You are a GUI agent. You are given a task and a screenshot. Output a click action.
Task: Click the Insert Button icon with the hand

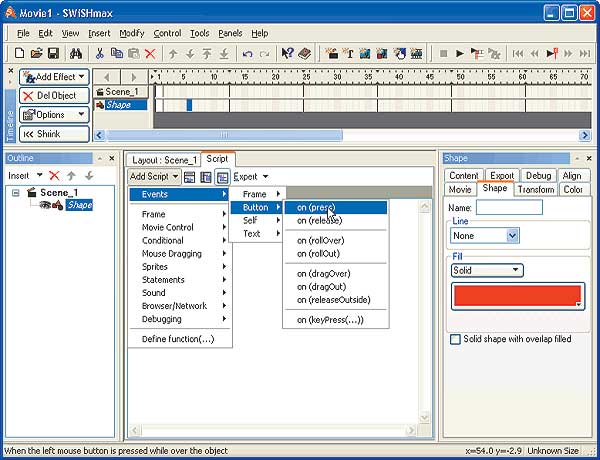(399, 53)
